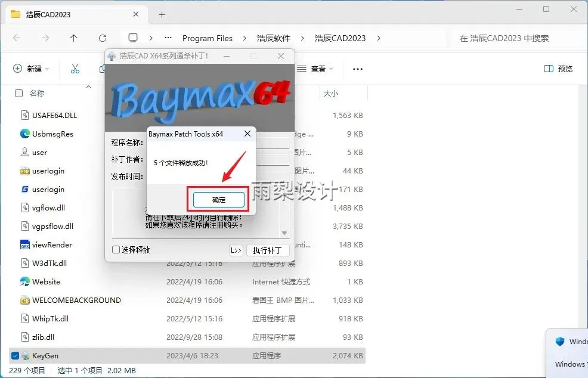This screenshot has height=378, width=588.
Task: Minimize the 浩辰CAD X64 patch window
Action: pyautogui.click(x=227, y=56)
